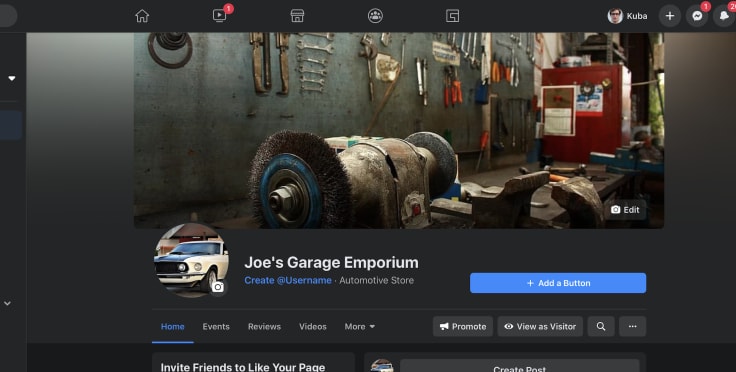
Task: Click the plus Create button
Action: point(670,16)
